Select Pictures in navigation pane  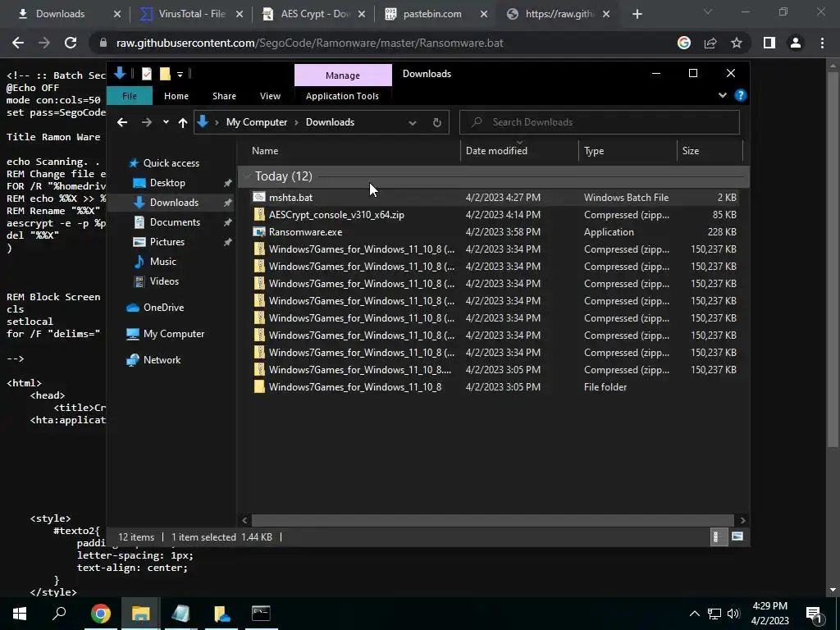(167, 242)
